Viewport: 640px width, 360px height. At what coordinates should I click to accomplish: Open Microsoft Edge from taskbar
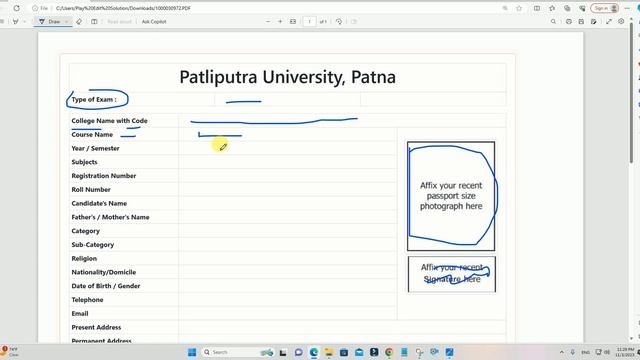pyautogui.click(x=313, y=352)
